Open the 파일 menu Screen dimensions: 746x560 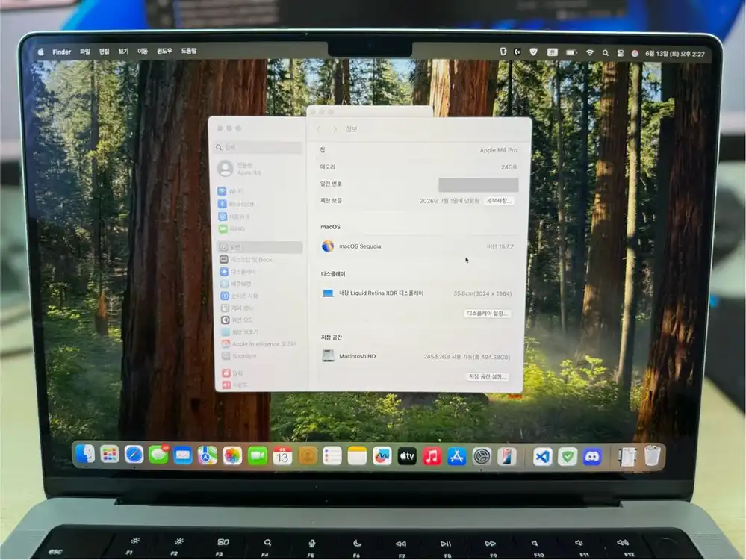pyautogui.click(x=85, y=52)
